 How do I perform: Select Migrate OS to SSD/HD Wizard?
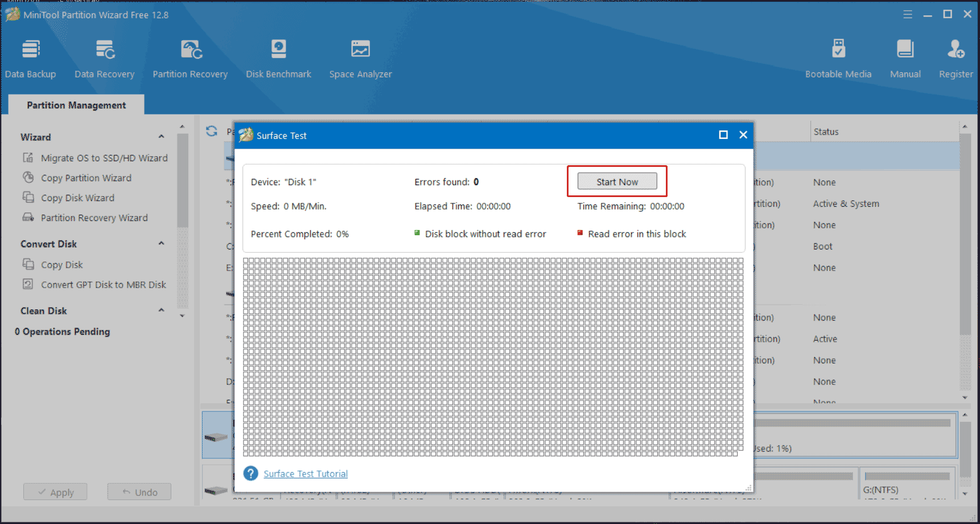(104, 158)
